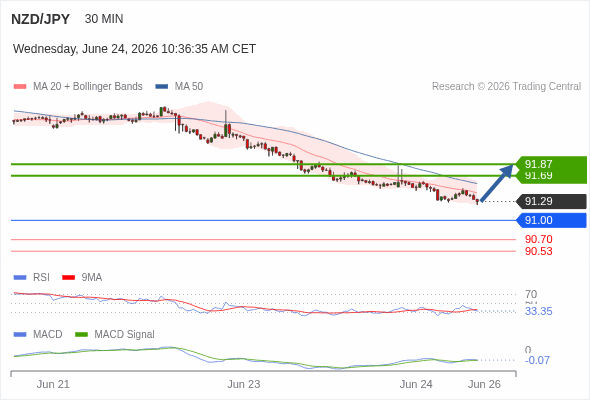Click the 91.29 current price tag
Image resolution: width=590 pixels, height=400 pixels.
coord(551,201)
